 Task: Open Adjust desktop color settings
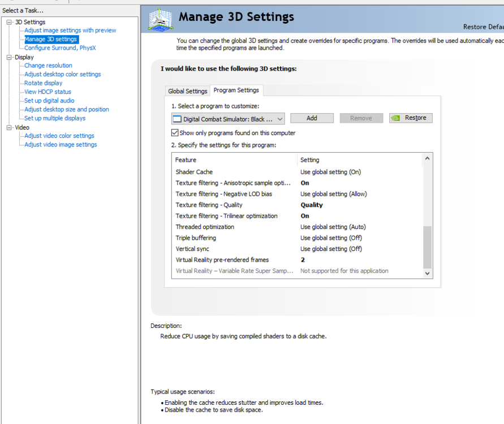click(x=62, y=74)
